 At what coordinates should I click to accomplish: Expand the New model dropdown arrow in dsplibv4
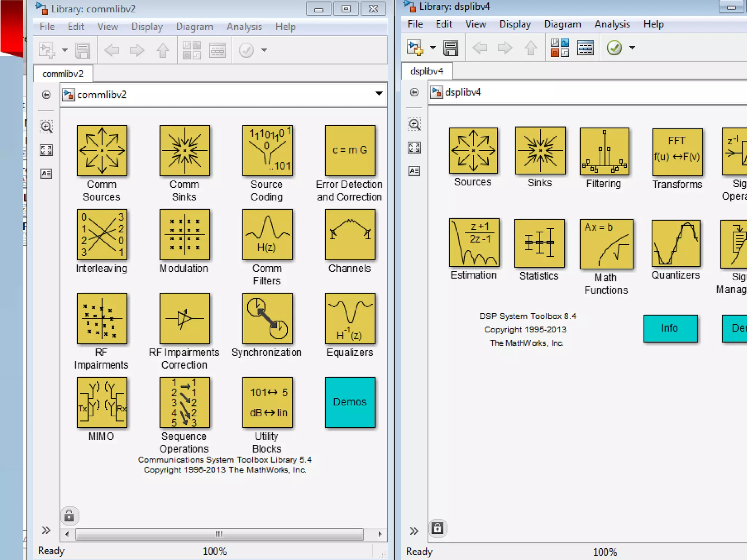(x=433, y=48)
